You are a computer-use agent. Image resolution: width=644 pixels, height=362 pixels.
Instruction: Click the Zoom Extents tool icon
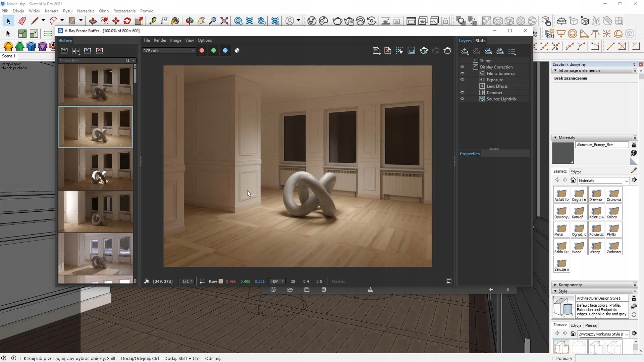[x=224, y=21]
